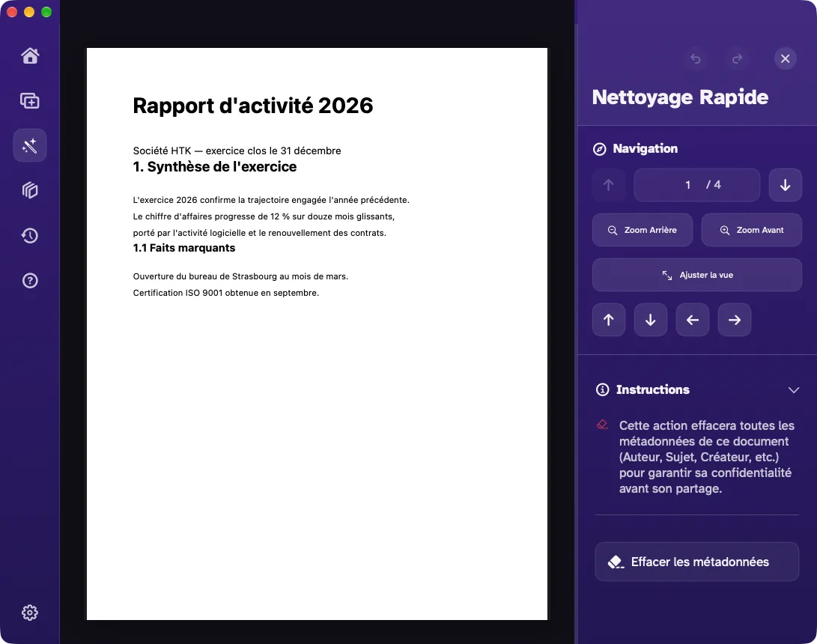
Task: Click the Zoom Avant button
Action: 751,230
